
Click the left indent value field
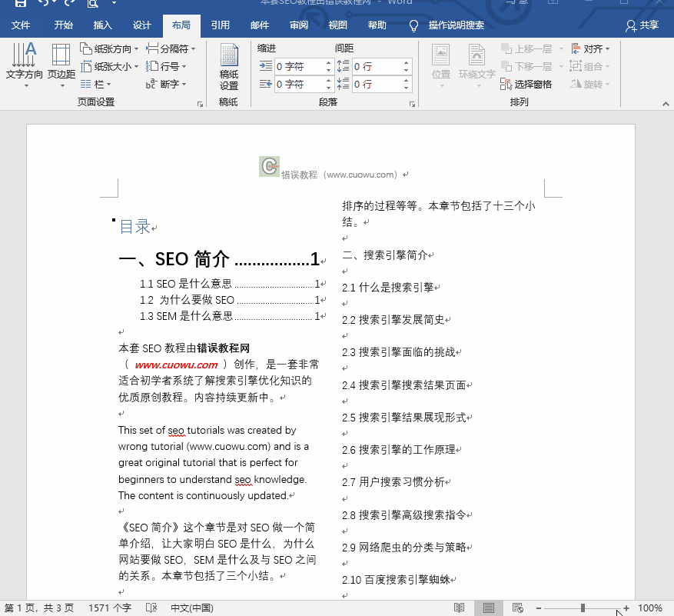tap(299, 66)
